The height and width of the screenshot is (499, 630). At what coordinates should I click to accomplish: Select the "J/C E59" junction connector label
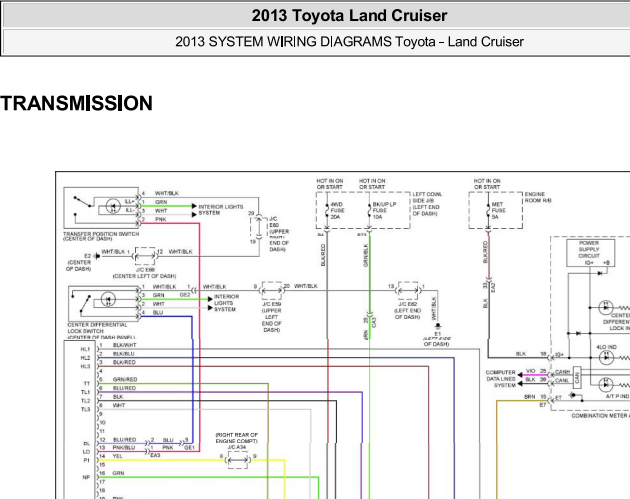[272, 304]
